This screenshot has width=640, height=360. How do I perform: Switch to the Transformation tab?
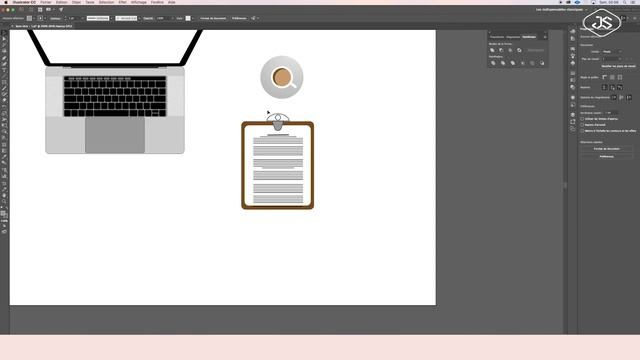pos(497,37)
